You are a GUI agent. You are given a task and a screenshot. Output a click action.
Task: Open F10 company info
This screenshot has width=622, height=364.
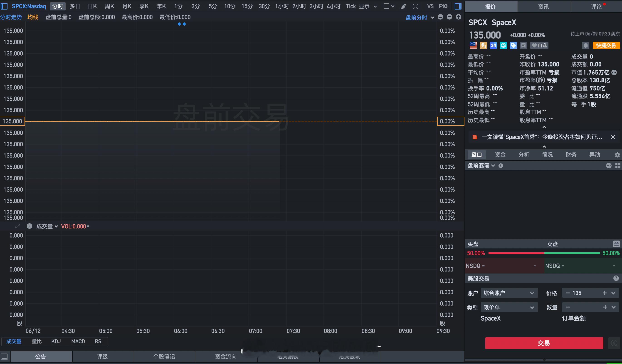[443, 6]
